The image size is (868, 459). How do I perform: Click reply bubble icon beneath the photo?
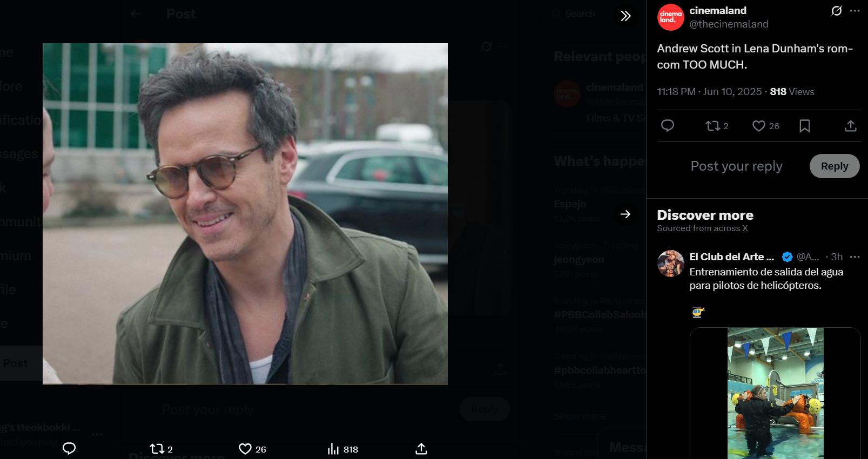point(69,449)
